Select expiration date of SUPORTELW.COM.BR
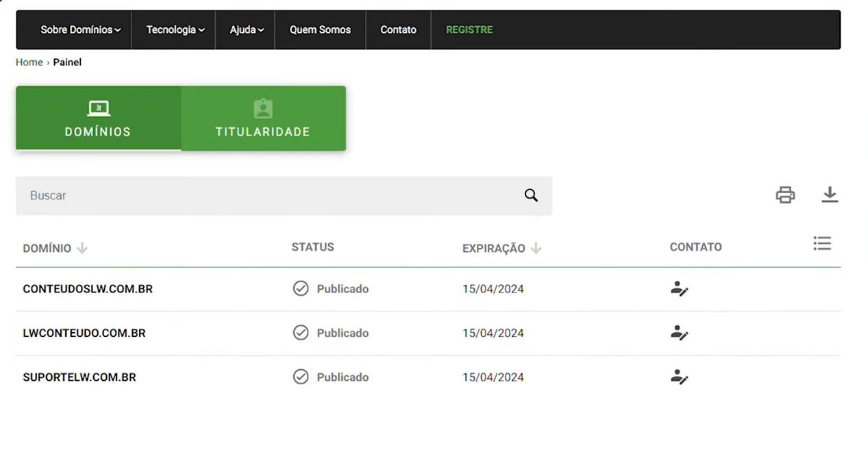The image size is (868, 476). tap(493, 377)
